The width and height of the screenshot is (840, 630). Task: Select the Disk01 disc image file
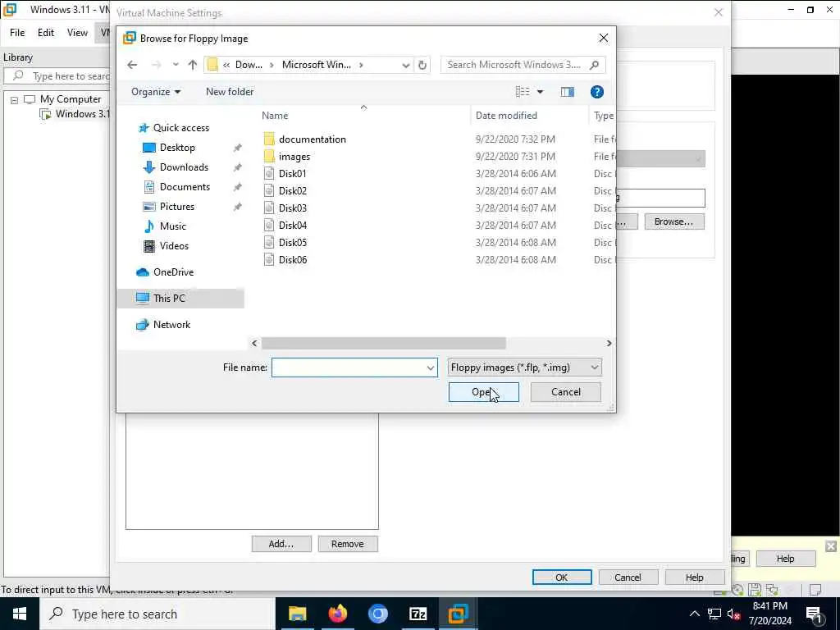[x=293, y=174]
